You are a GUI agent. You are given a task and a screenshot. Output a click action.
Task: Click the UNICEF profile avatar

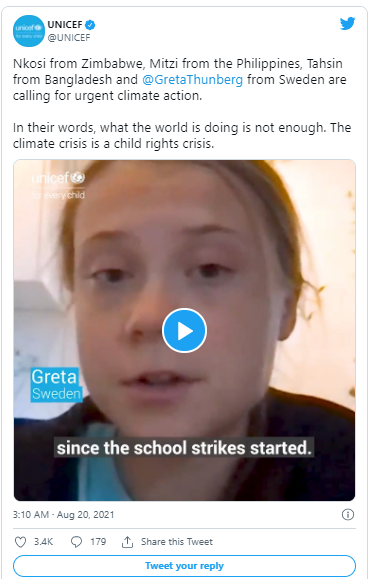(28, 31)
